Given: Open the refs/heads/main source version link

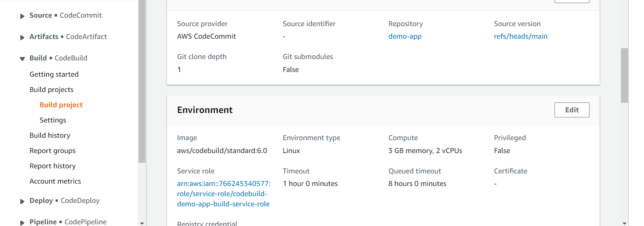Looking at the screenshot, I should point(520,36).
